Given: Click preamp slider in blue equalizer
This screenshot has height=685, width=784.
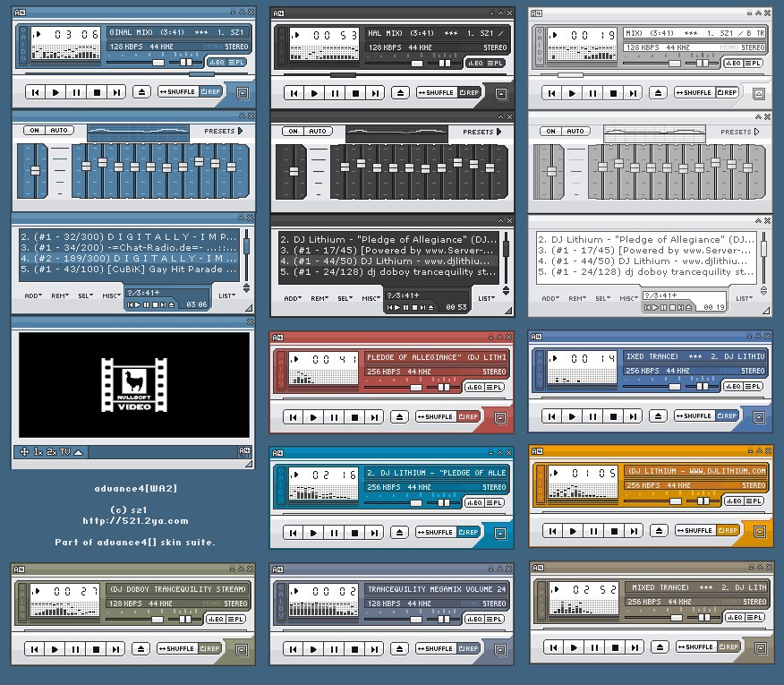Looking at the screenshot, I should [35, 170].
